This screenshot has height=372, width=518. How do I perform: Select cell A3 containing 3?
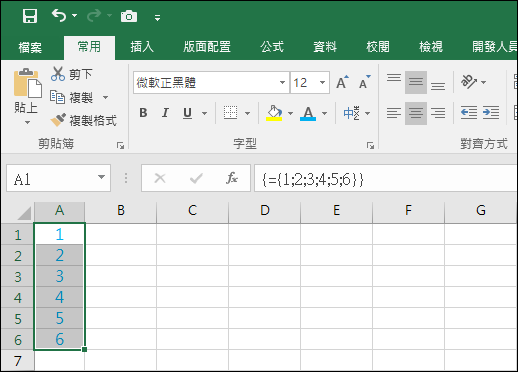click(x=59, y=276)
